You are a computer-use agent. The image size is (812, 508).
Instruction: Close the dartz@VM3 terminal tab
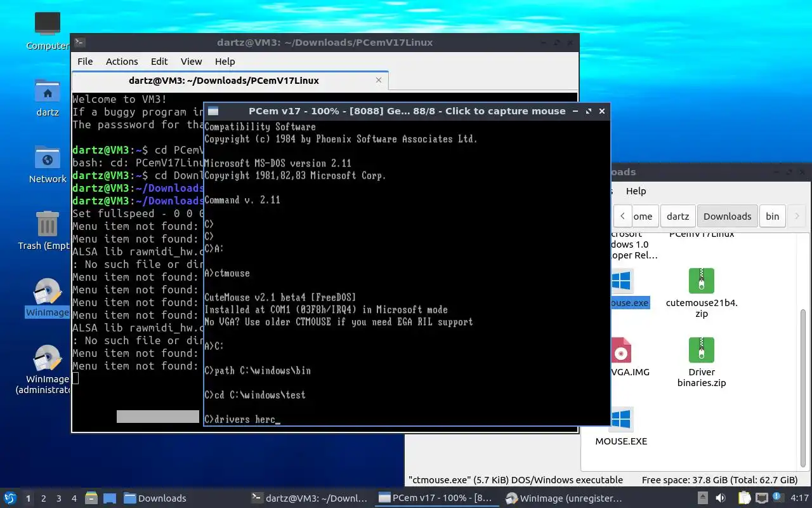pos(379,81)
